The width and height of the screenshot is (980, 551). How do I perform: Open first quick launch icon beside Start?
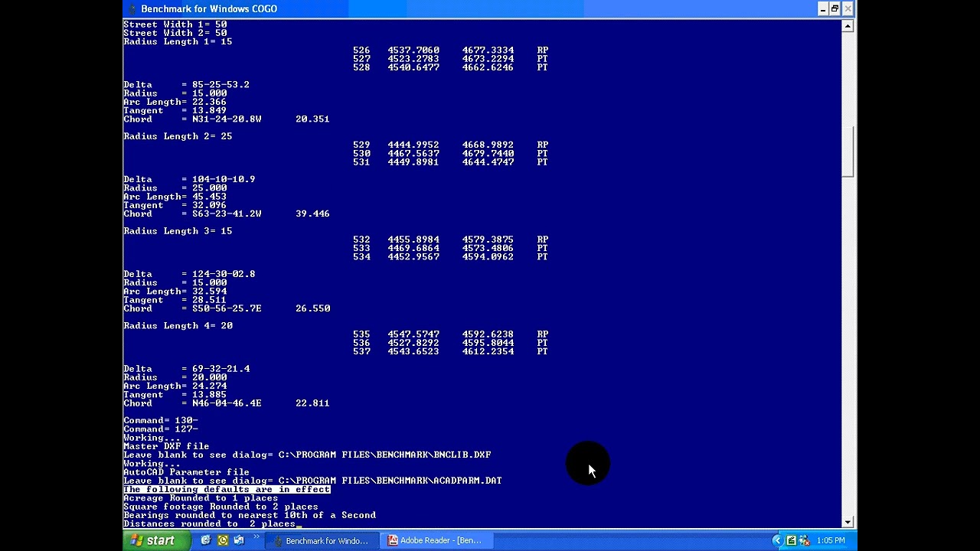point(205,540)
